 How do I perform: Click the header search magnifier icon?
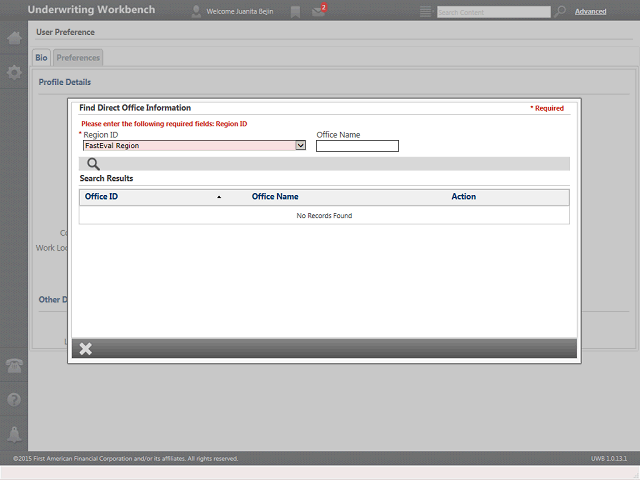[560, 11]
